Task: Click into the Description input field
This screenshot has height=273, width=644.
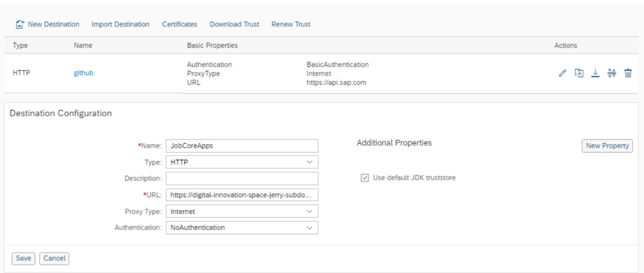Action: (242, 179)
